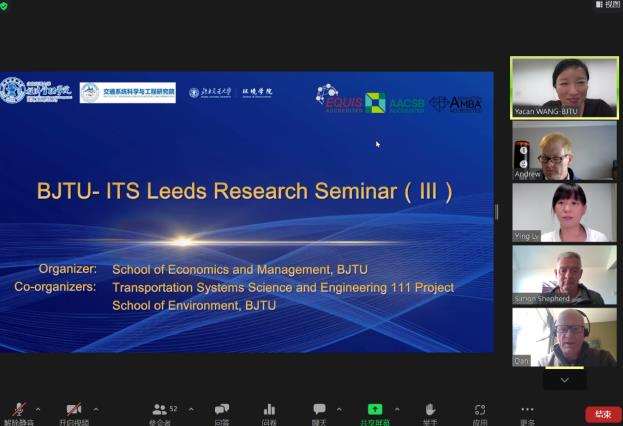Screen dimensions: 623x426
Task: Click the AMBA logo on the slide
Action: [x=456, y=104]
